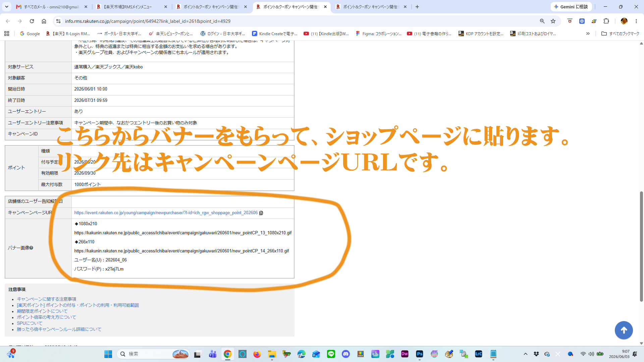Open the KDP アカウントを設定 bookmark
This screenshot has height=362, width=644.
coord(481,34)
